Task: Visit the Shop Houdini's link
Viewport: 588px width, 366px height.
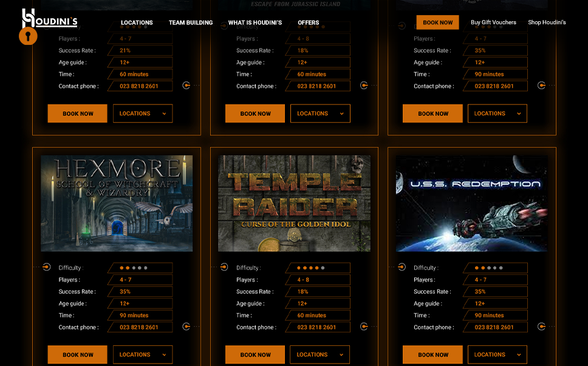Action: (x=547, y=22)
